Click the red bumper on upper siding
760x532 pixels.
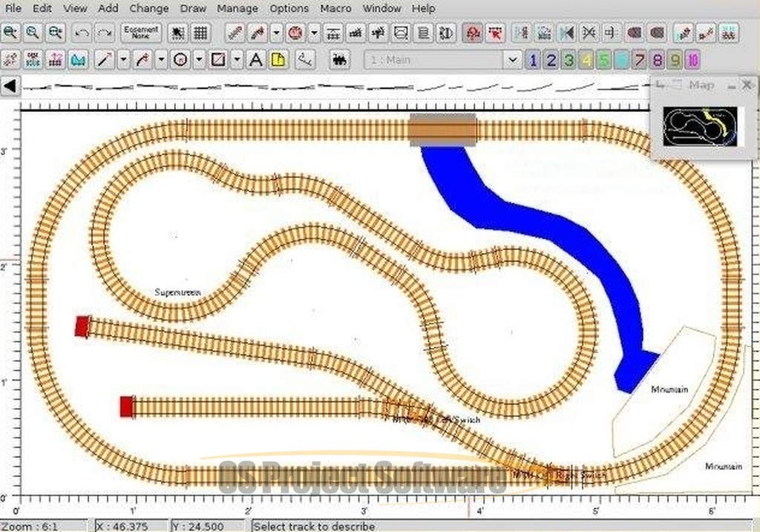pyautogui.click(x=82, y=326)
